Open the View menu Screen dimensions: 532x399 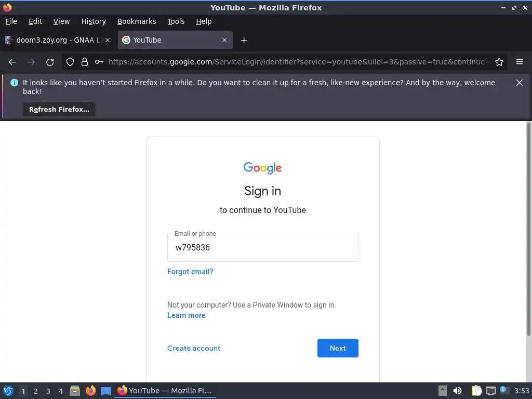coord(61,21)
